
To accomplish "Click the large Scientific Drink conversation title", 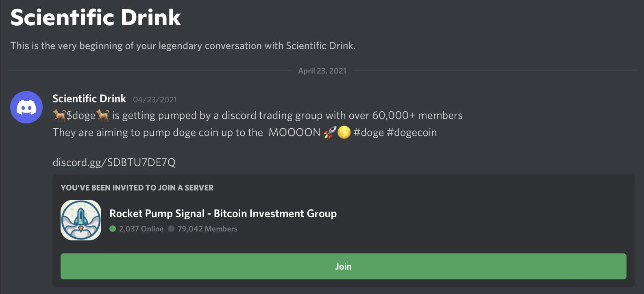I will tap(96, 17).
